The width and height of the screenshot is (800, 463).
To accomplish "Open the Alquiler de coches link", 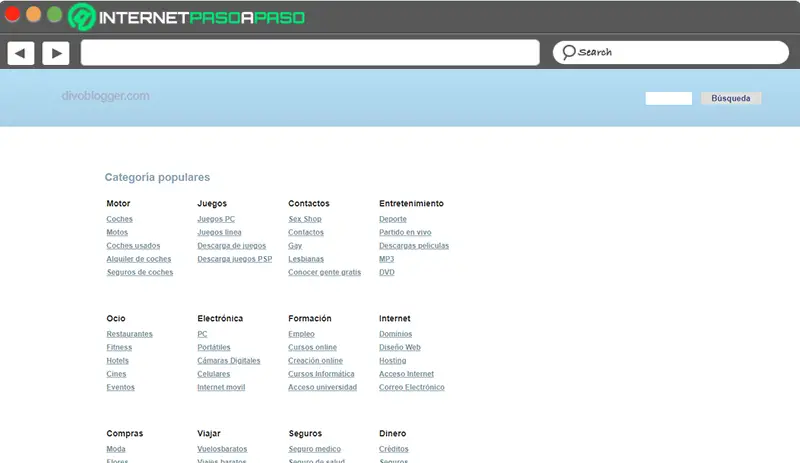I will pos(139,259).
